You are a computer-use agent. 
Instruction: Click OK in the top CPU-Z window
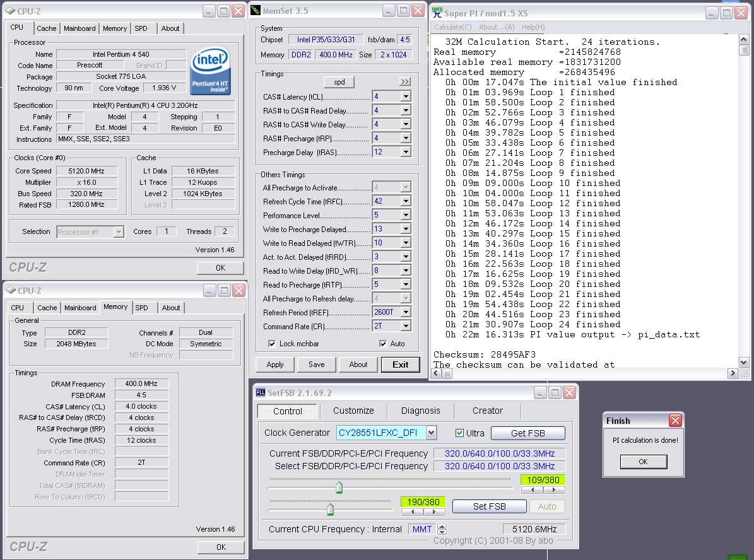[x=220, y=268]
